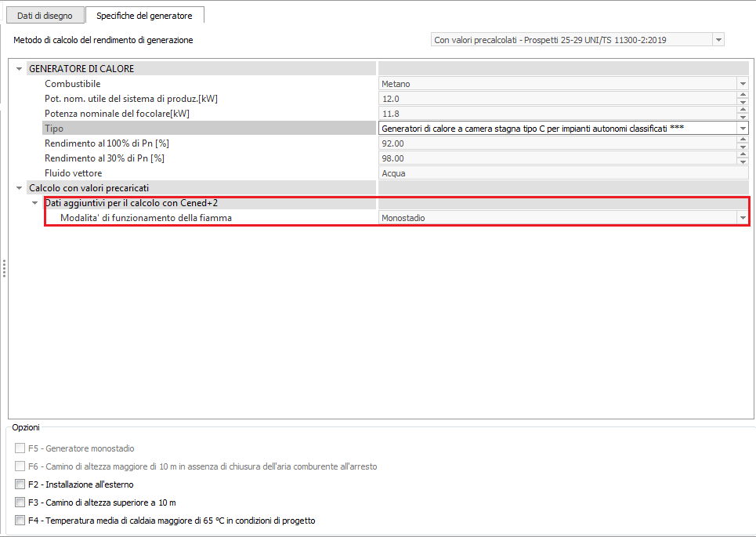Increase Pot. nom. utile with up arrow
This screenshot has width=756, height=537.
(742, 96)
